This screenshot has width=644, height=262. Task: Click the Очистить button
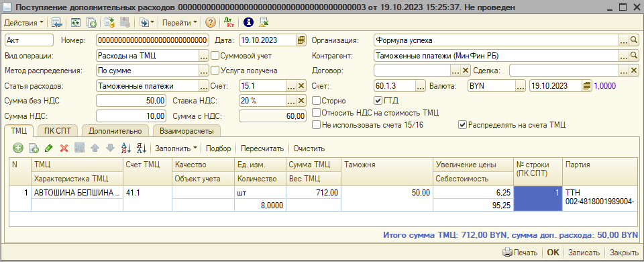pyautogui.click(x=309, y=148)
